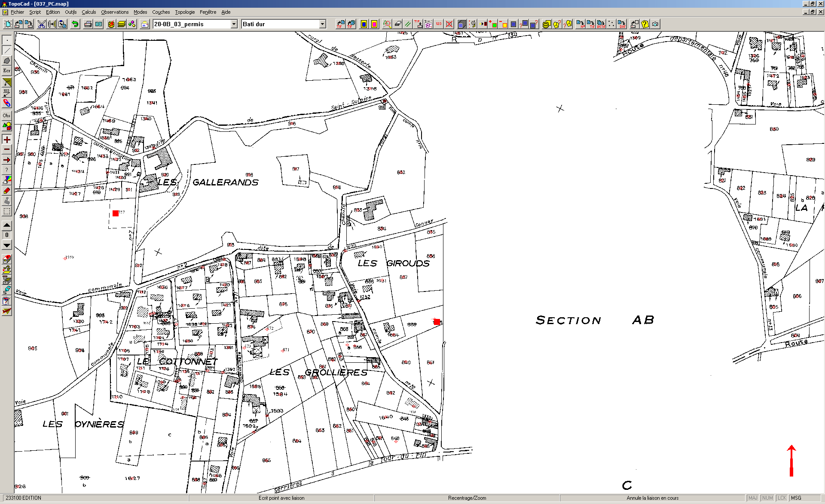This screenshot has height=504, width=825.
Task: Click the Obs observations button
Action: point(7,115)
